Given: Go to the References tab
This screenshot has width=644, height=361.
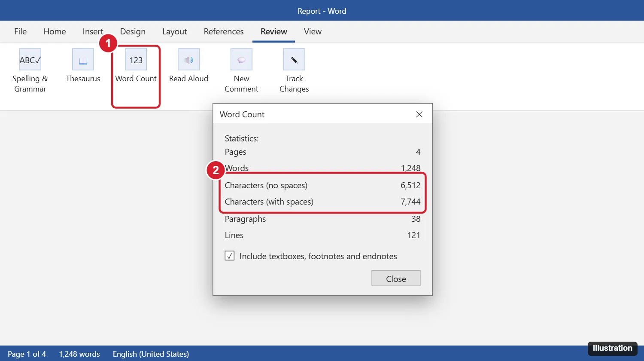Looking at the screenshot, I should tap(224, 31).
